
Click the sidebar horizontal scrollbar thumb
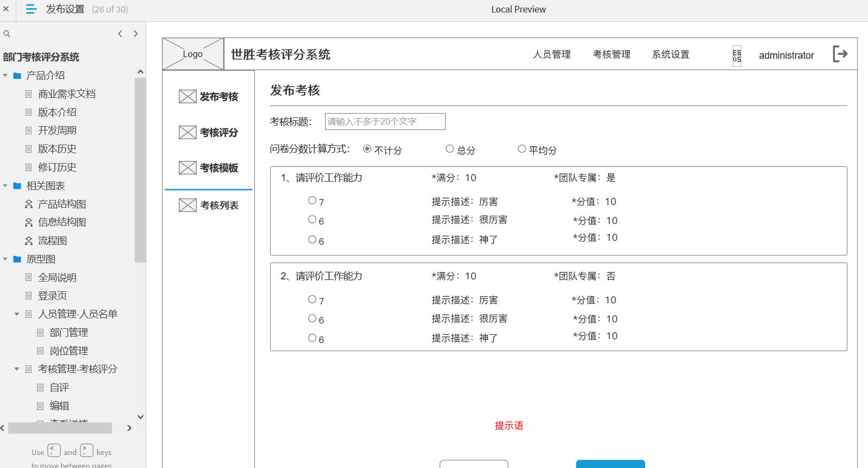click(60, 428)
